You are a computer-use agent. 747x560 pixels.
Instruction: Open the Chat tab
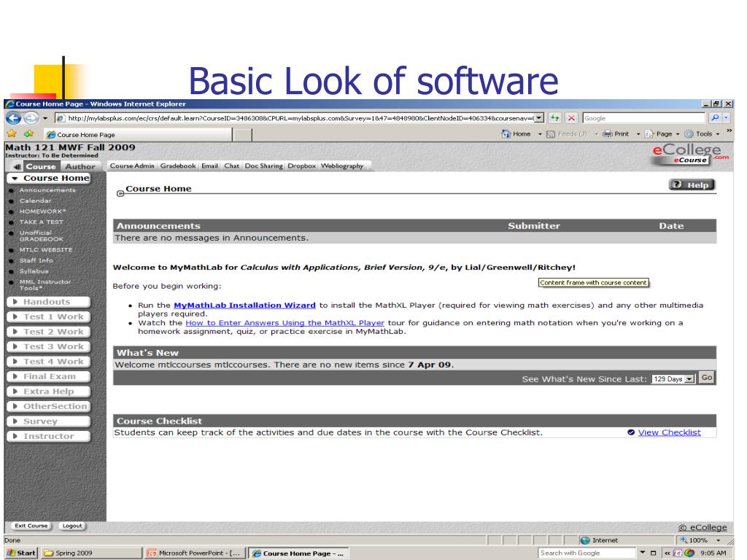coord(231,166)
